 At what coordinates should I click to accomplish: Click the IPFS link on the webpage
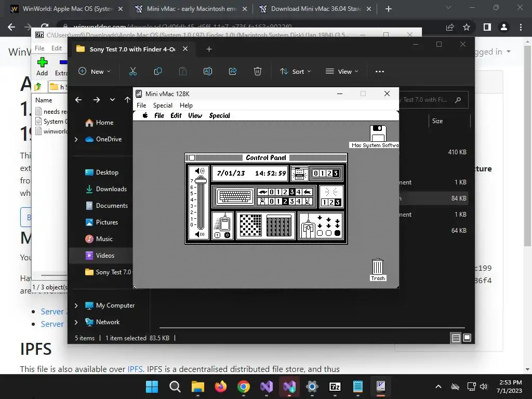[135, 369]
